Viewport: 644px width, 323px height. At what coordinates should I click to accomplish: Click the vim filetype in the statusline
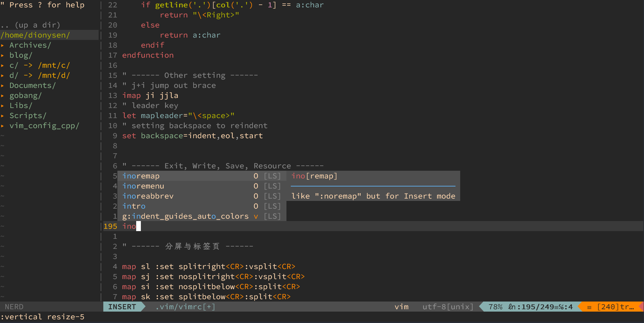click(401, 307)
